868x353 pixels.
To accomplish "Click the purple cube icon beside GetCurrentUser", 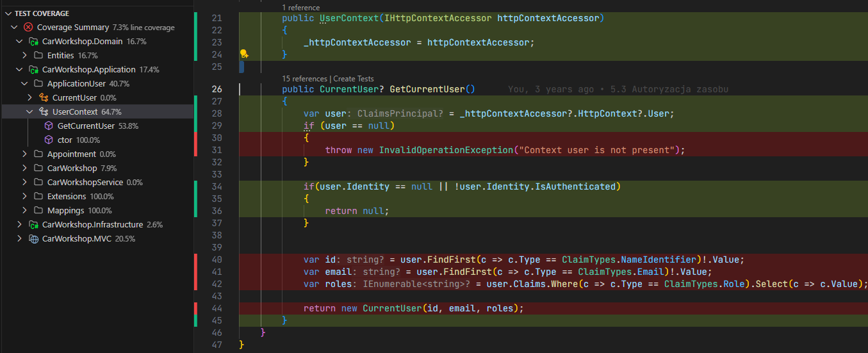I will 49,126.
